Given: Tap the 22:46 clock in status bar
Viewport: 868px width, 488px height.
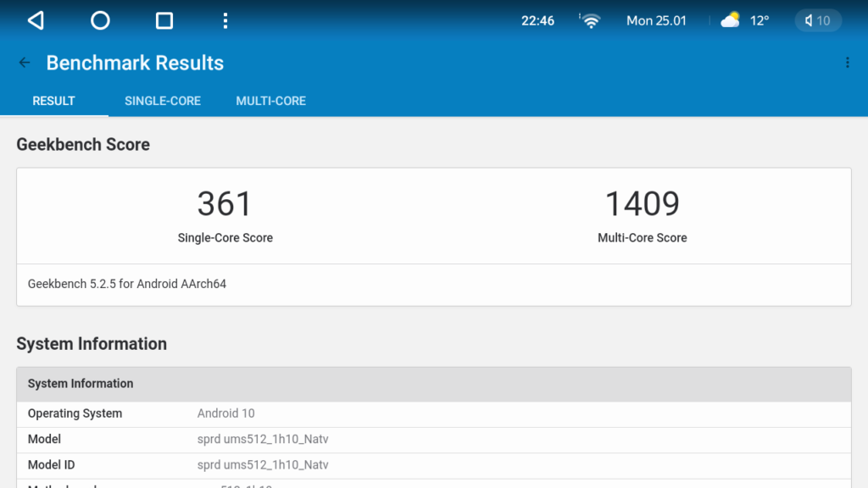Looking at the screenshot, I should pos(537,21).
